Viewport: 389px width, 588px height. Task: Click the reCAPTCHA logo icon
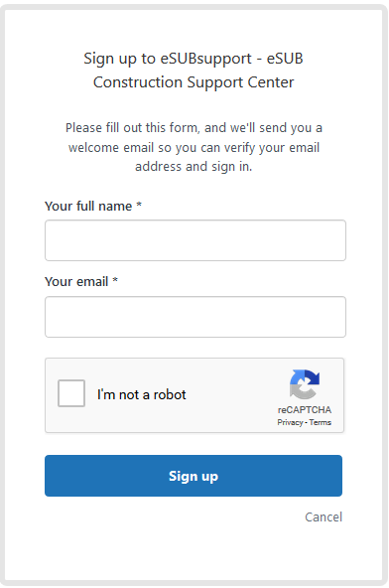(x=305, y=384)
